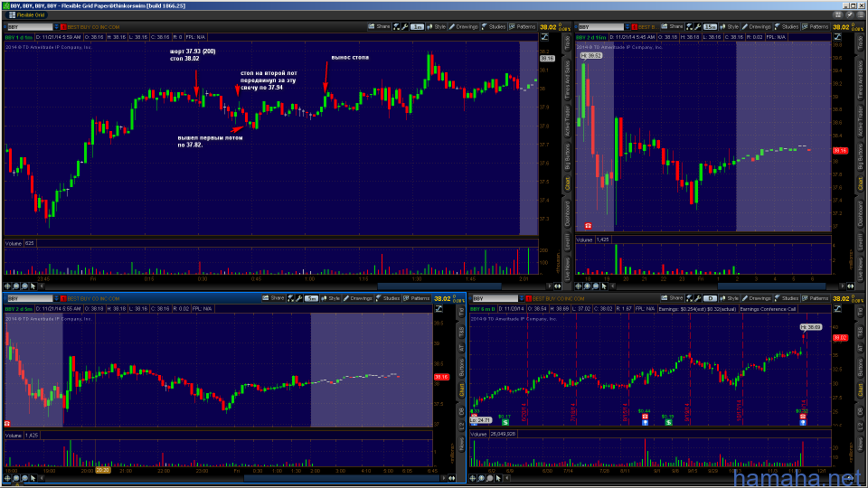The width and height of the screenshot is (868, 488).
Task: Zoom out using the magnifier below the 1m chart
Action: pos(24,286)
